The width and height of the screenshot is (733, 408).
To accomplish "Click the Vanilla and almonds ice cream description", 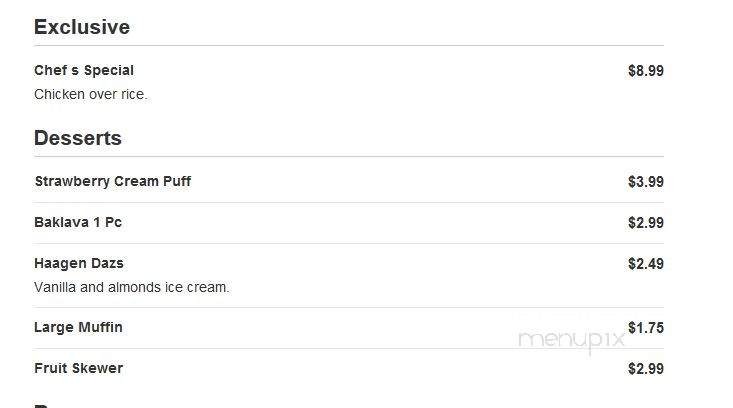I will point(132,287).
